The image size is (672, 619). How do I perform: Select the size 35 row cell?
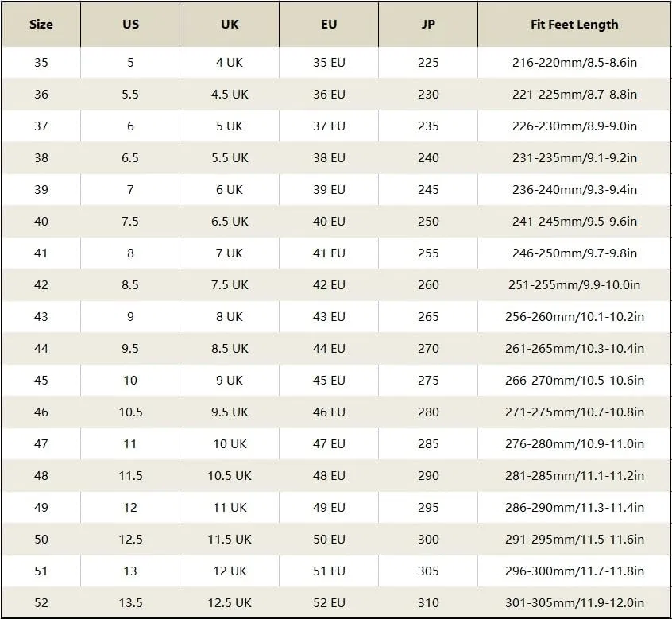tap(41, 63)
